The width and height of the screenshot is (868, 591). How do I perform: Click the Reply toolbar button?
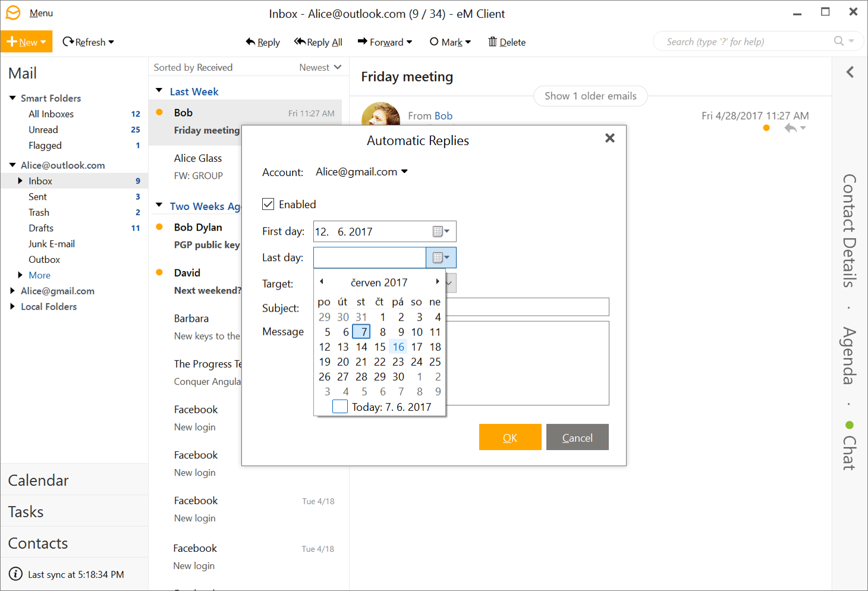coord(263,42)
